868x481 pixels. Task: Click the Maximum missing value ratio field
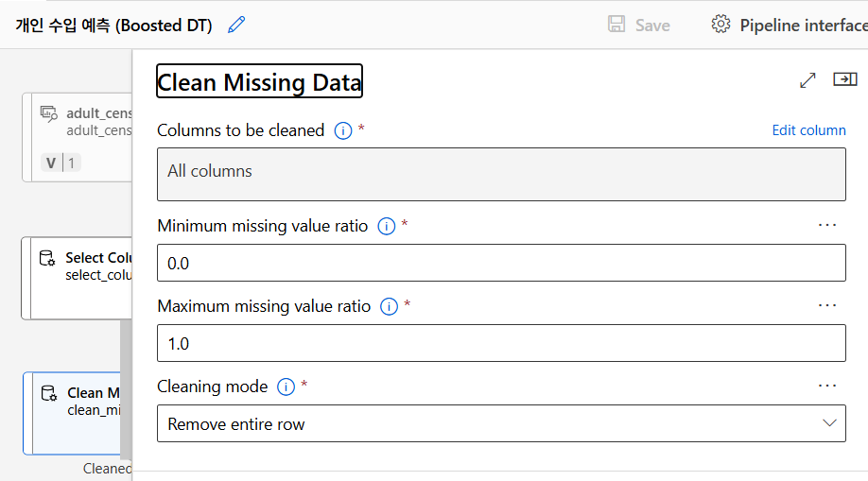click(501, 344)
